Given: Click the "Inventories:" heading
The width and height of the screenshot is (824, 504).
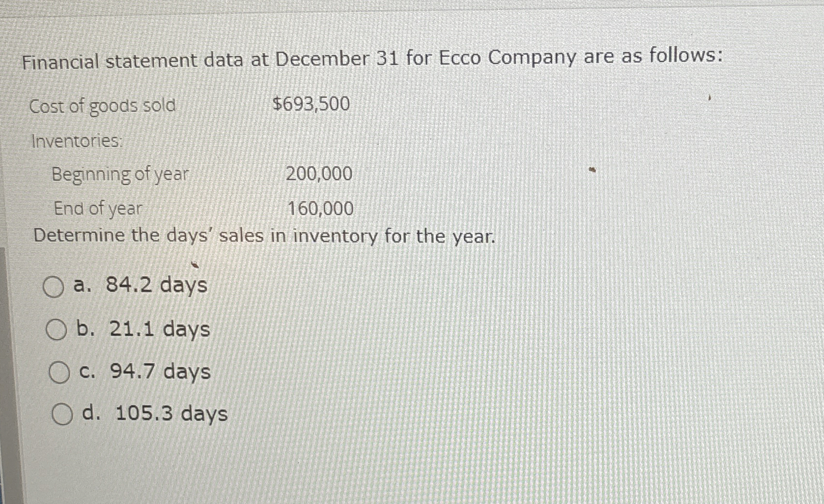Looking at the screenshot, I should click(79, 141).
